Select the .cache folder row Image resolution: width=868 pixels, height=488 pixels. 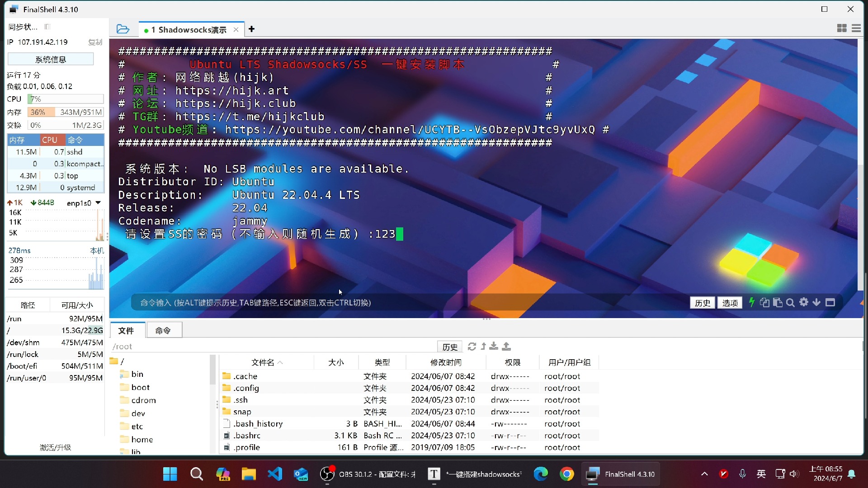(x=409, y=376)
